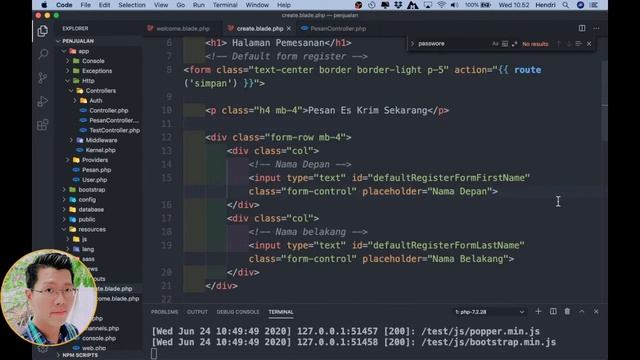Collapse the PENJUALAN root folder
The image size is (640, 360).
click(78, 41)
